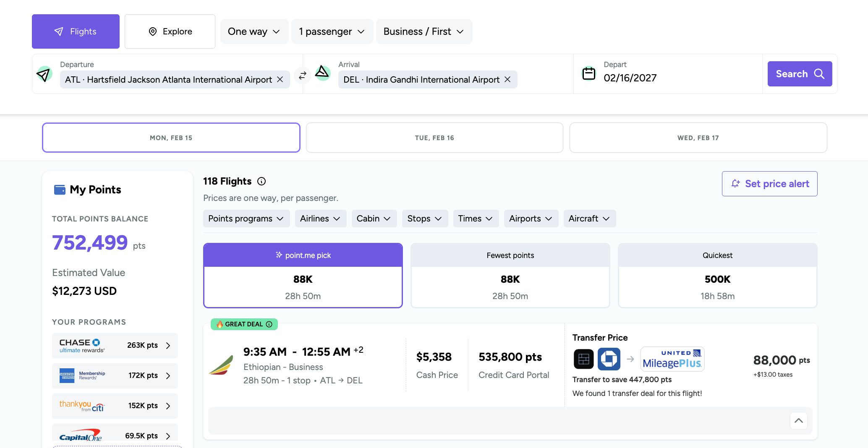Expand the Stops filter
Viewport: 868px width, 448px height.
click(425, 219)
